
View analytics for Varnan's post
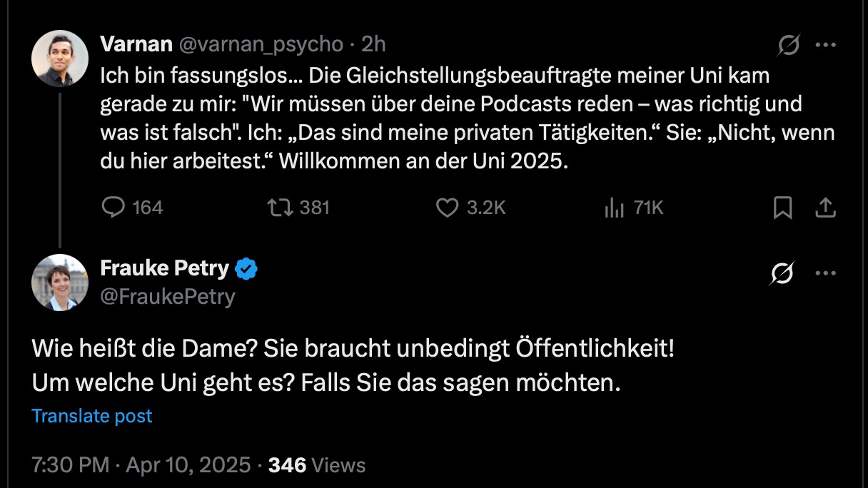pyautogui.click(x=615, y=207)
